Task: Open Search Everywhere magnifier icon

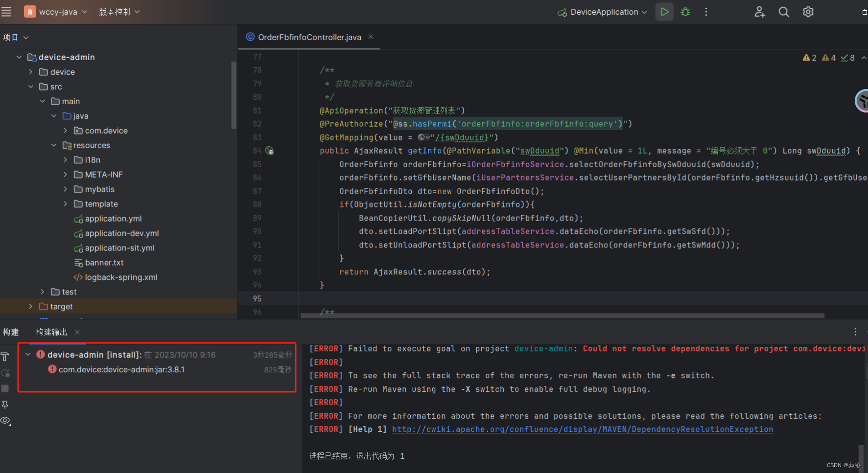Action: (784, 12)
